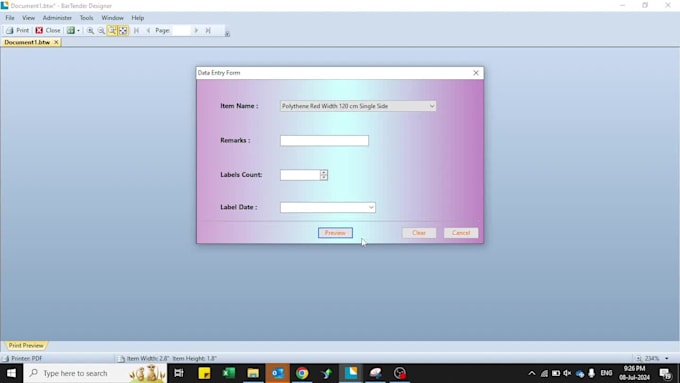Go to last page in preview
The height and width of the screenshot is (383, 680).
(208, 30)
